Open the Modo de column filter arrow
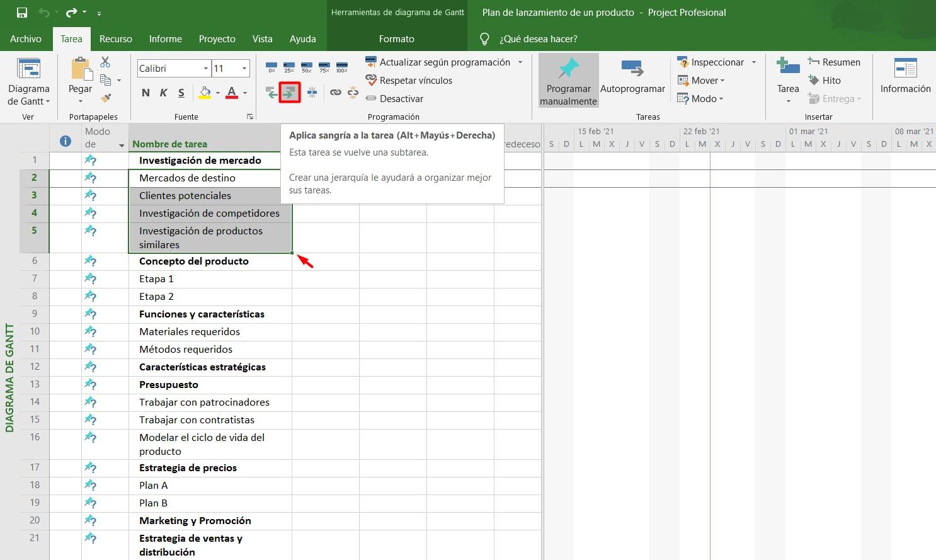 click(x=122, y=146)
